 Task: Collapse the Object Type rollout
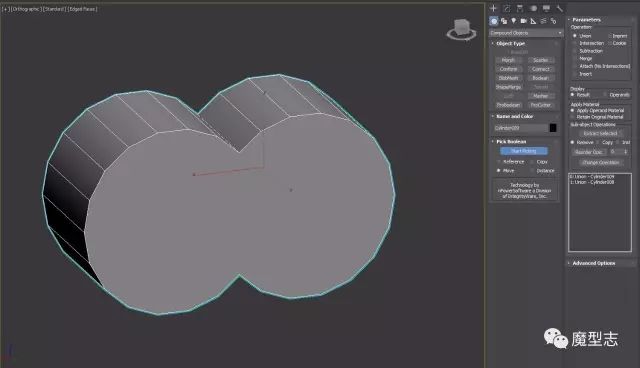(510, 43)
